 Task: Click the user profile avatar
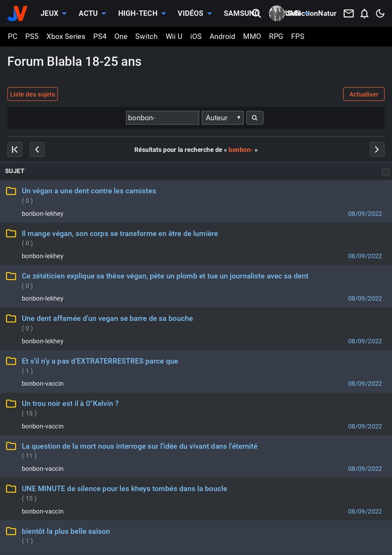tap(277, 13)
